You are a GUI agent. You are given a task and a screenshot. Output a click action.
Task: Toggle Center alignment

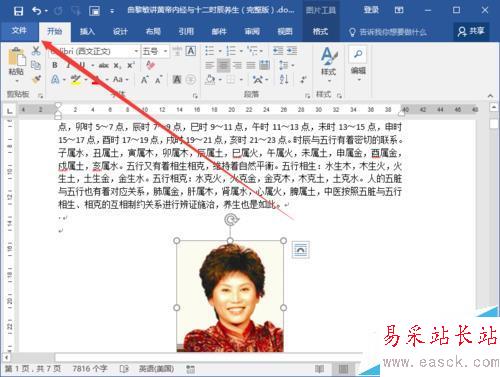(x=224, y=65)
